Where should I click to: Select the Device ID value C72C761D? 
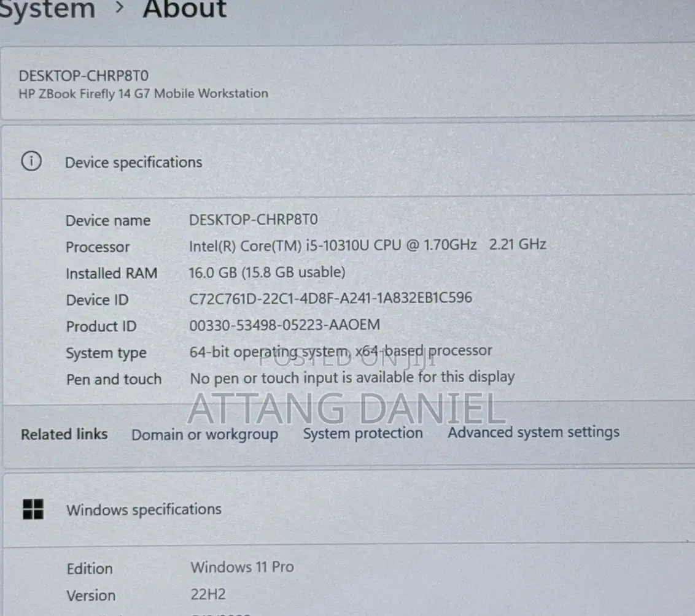[330, 298]
